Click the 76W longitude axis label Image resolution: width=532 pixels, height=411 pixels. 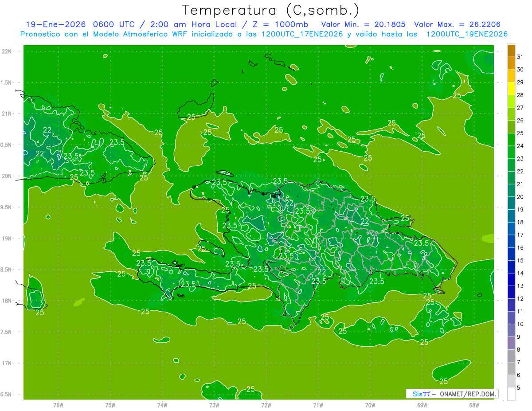click(58, 405)
